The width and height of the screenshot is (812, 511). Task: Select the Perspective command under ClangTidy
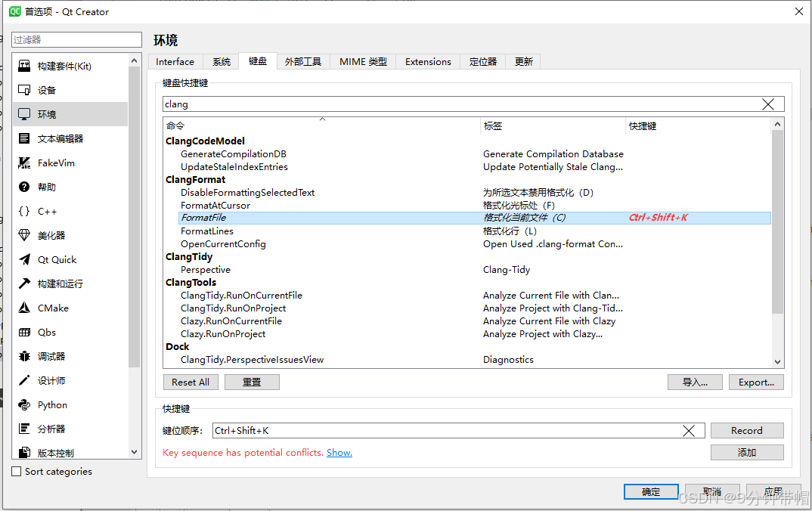[x=206, y=270]
